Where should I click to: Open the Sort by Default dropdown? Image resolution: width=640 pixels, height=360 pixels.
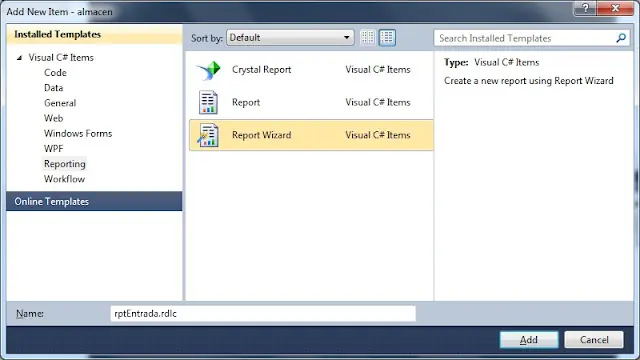click(x=290, y=38)
